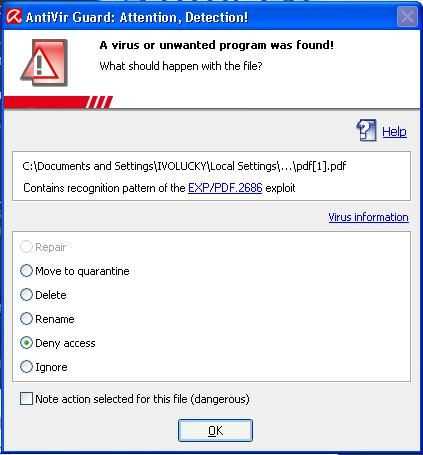Screen dimensions: 423x455
Task: Click the red warning triangle icon
Action: pyautogui.click(x=43, y=62)
